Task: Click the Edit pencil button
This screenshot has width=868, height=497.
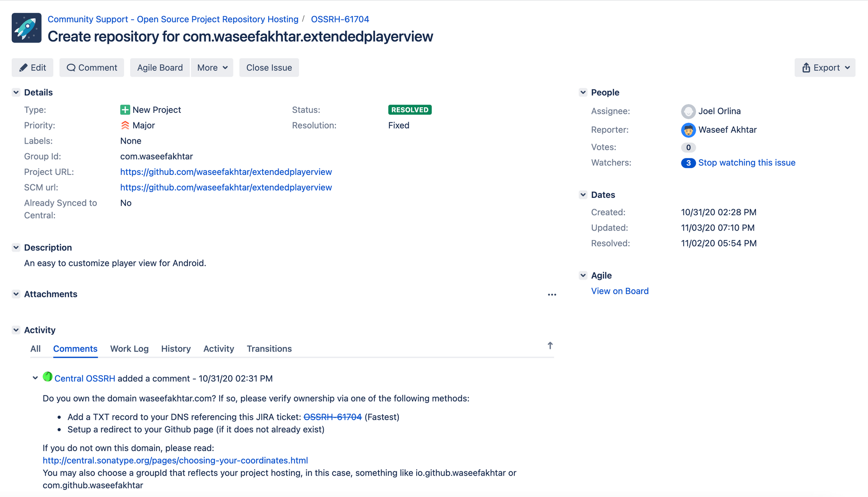Action: click(x=33, y=68)
